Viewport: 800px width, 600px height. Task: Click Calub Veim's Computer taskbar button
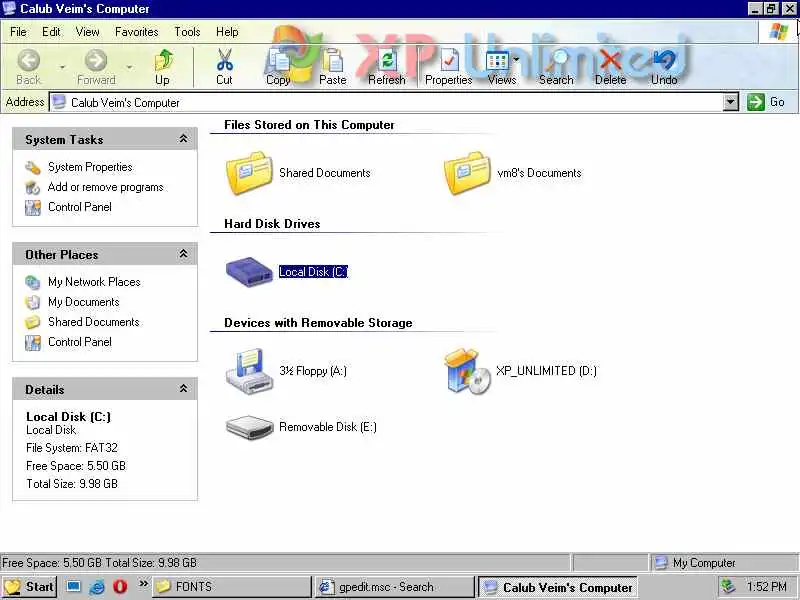558,587
